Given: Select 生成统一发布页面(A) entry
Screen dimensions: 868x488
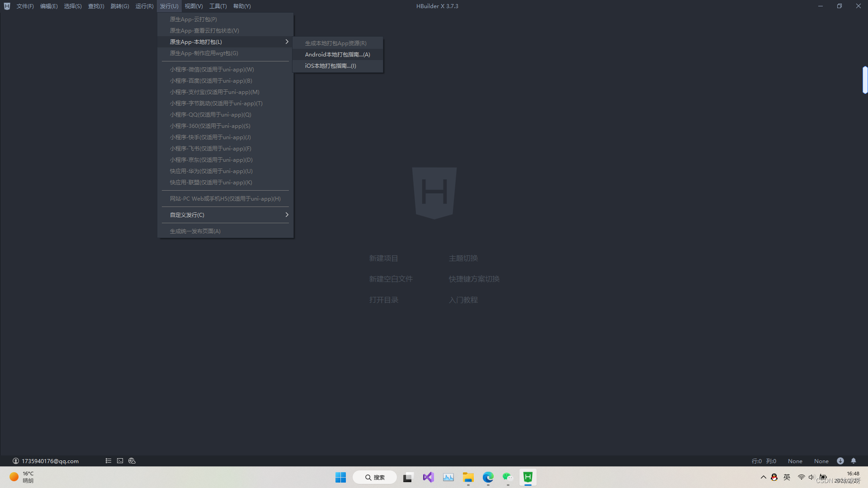Looking at the screenshot, I should pyautogui.click(x=225, y=231).
